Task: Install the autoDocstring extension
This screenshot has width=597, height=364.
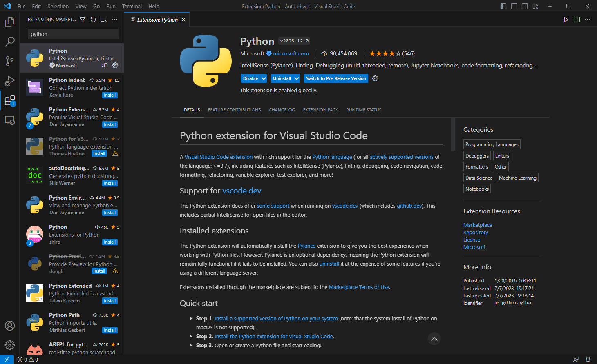Action: tap(110, 183)
